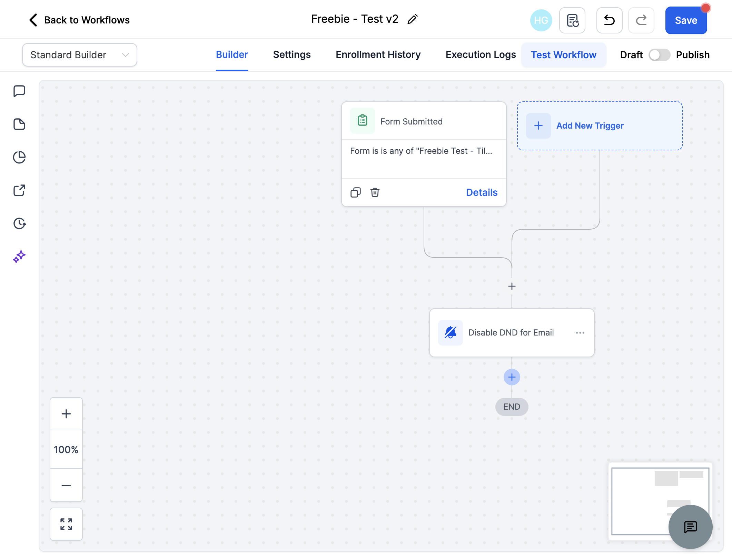This screenshot has width=732, height=560.
Task: Zoom out the canvas with minus button
Action: [66, 485]
